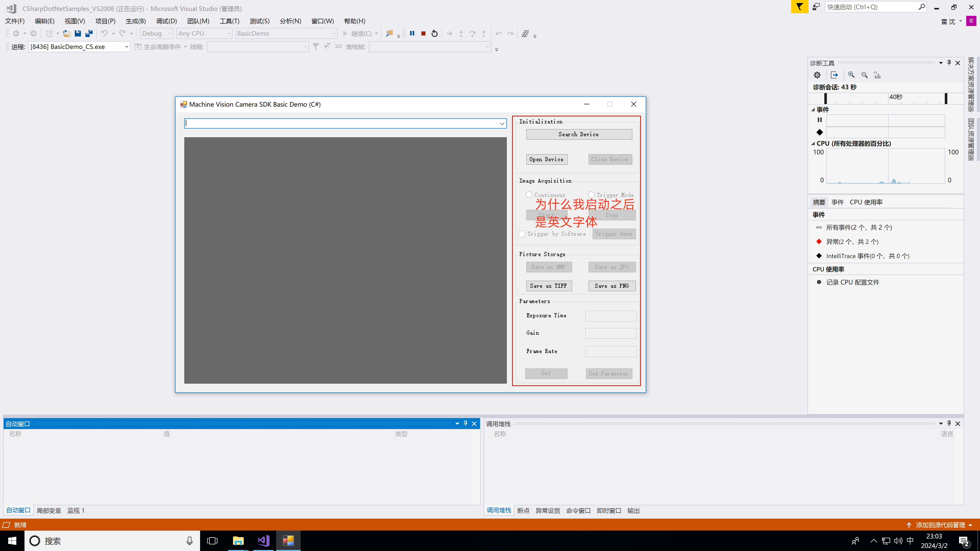980x551 pixels.
Task: Toggle the Trigger by Software checkbox
Action: (522, 234)
